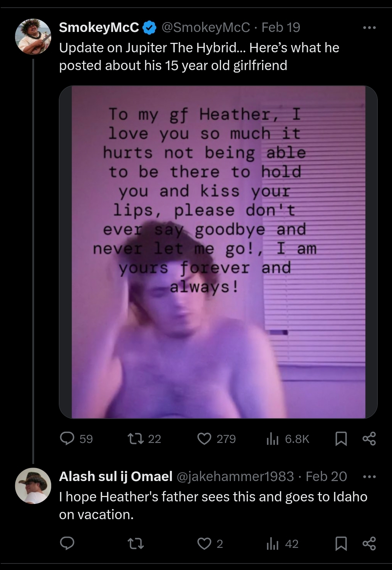Open reply on SmokeyMcC's post
Viewport: 392px width, 570px height.
click(x=76, y=439)
